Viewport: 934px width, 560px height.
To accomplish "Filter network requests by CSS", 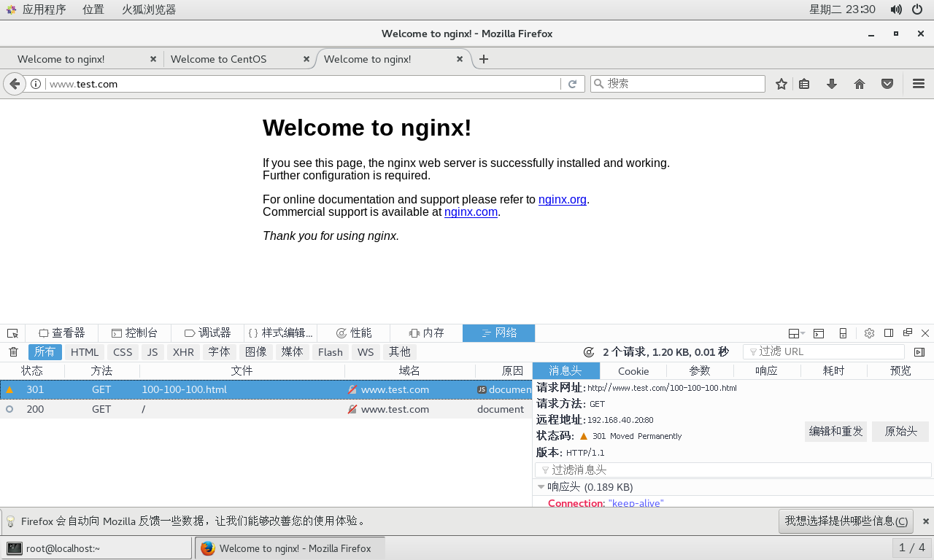I will pos(123,352).
